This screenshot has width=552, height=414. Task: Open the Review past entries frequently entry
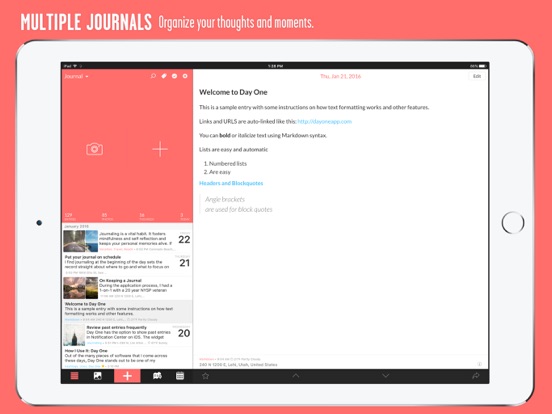point(127,335)
